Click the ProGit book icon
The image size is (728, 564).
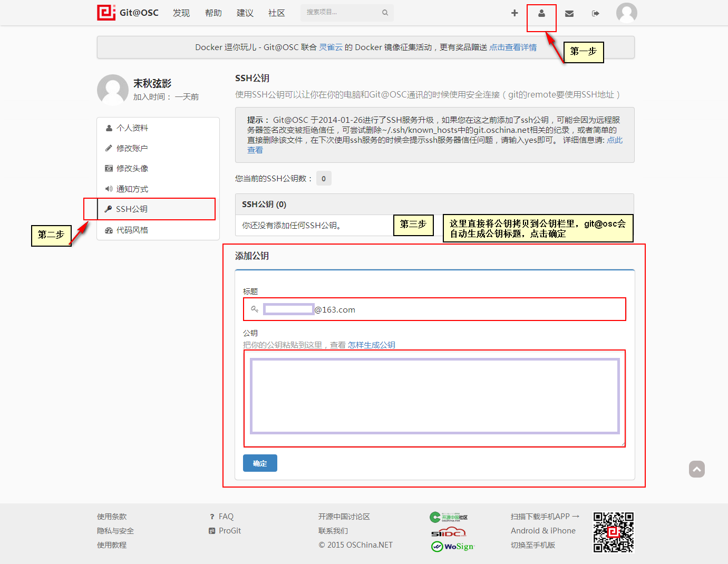pyautogui.click(x=212, y=531)
